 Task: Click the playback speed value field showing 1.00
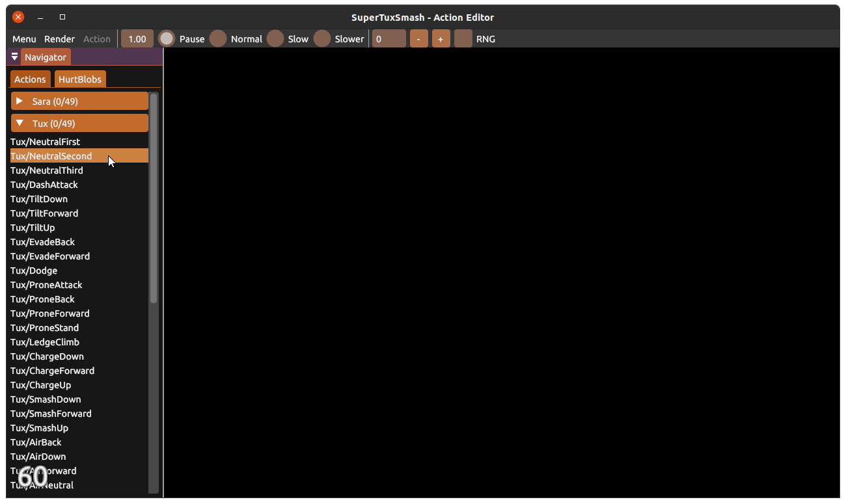coord(137,38)
